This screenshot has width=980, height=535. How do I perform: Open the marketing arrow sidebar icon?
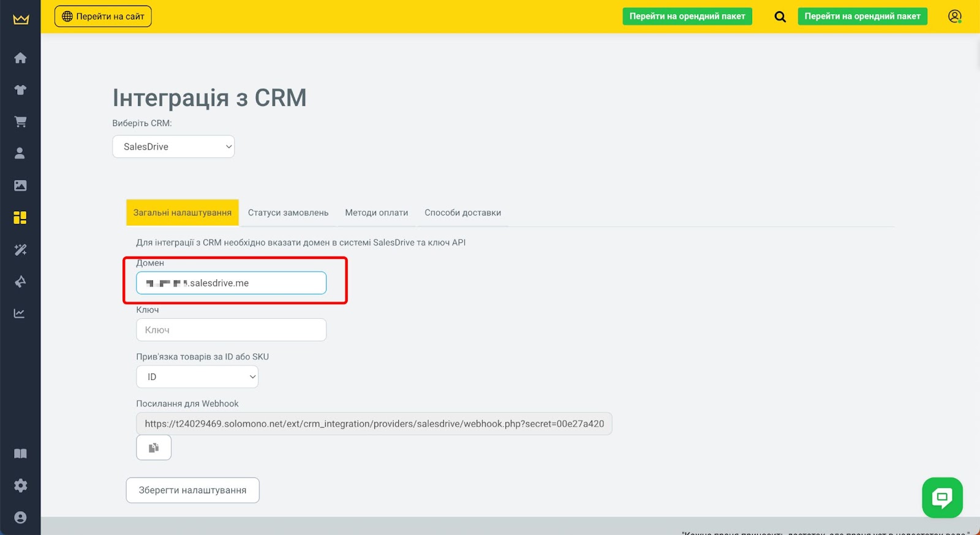(20, 282)
